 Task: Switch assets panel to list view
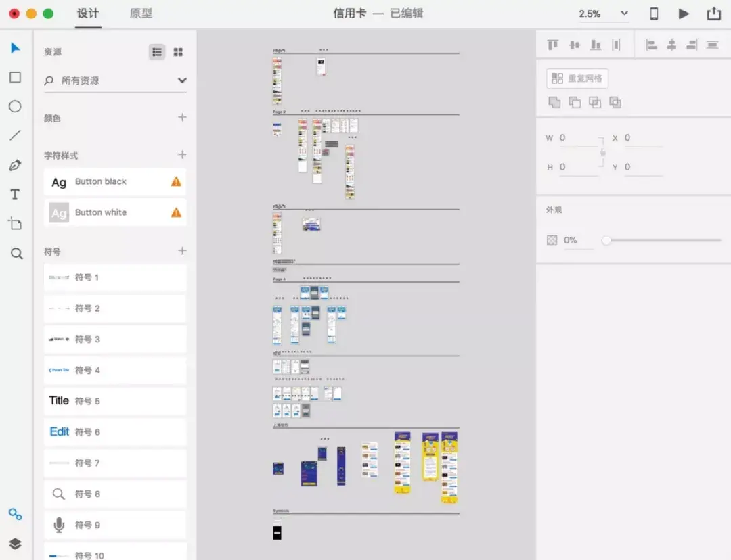(x=156, y=51)
